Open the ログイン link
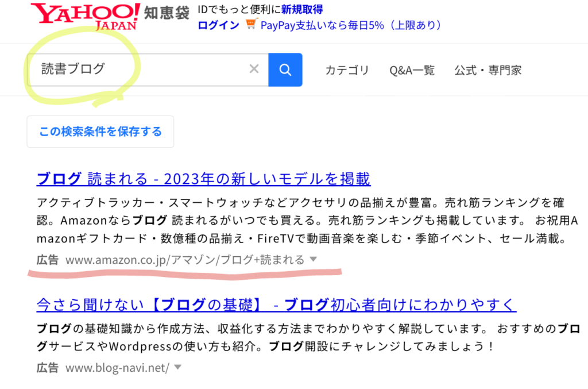 click(x=218, y=25)
